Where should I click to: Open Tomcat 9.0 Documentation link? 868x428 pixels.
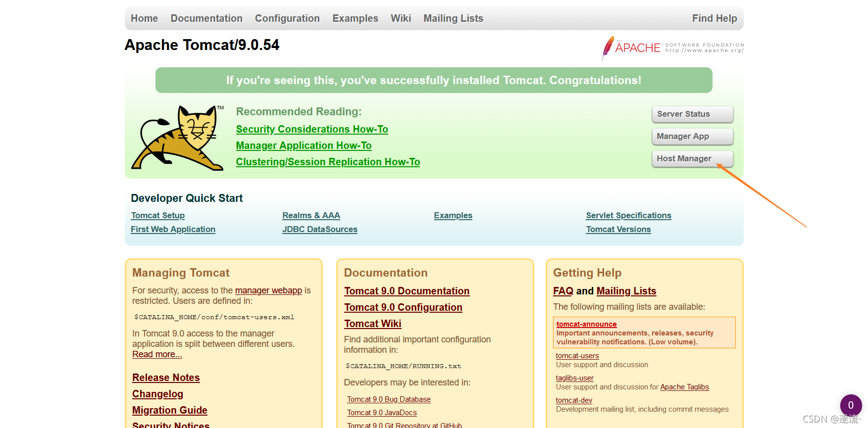407,291
